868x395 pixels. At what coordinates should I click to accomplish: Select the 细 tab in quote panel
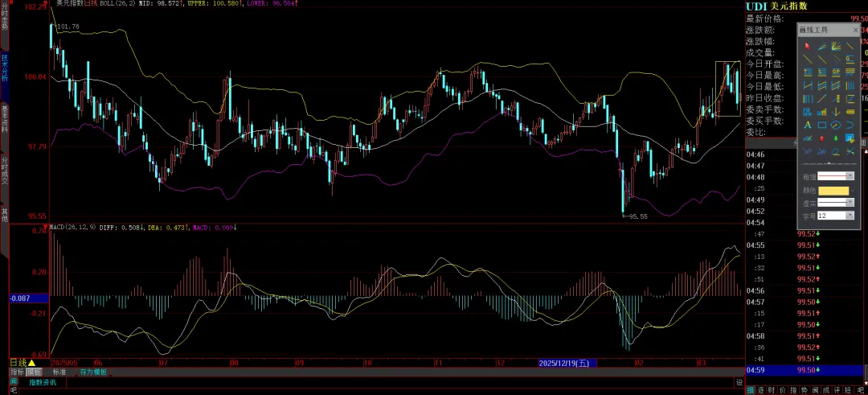[751, 390]
